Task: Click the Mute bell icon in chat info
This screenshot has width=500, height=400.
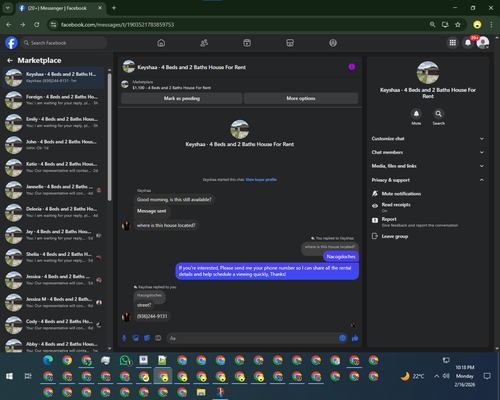Action: [x=416, y=114]
